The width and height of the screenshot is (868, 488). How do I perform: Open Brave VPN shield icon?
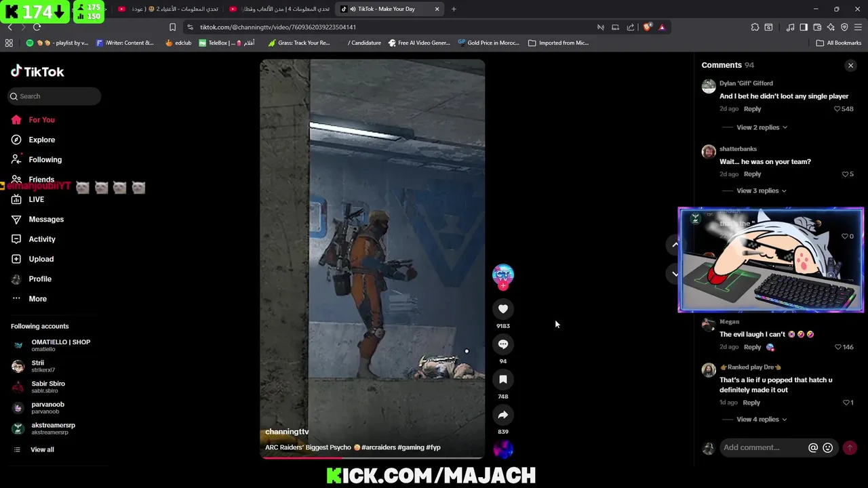[x=844, y=27]
